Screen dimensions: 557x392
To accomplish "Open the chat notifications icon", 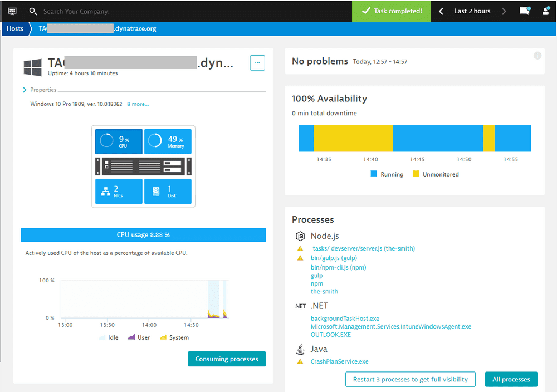I will (524, 11).
